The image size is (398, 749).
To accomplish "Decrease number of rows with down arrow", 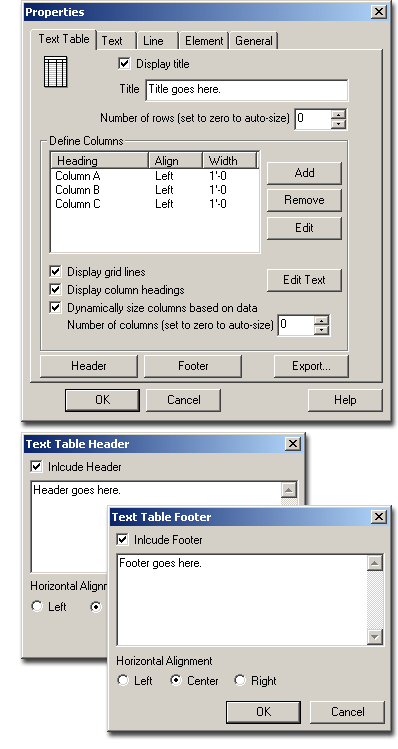I will [x=338, y=124].
